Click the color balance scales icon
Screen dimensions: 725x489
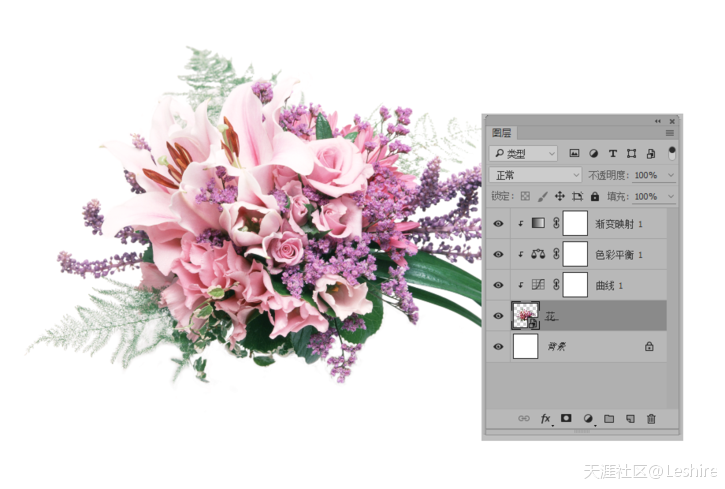(x=538, y=254)
